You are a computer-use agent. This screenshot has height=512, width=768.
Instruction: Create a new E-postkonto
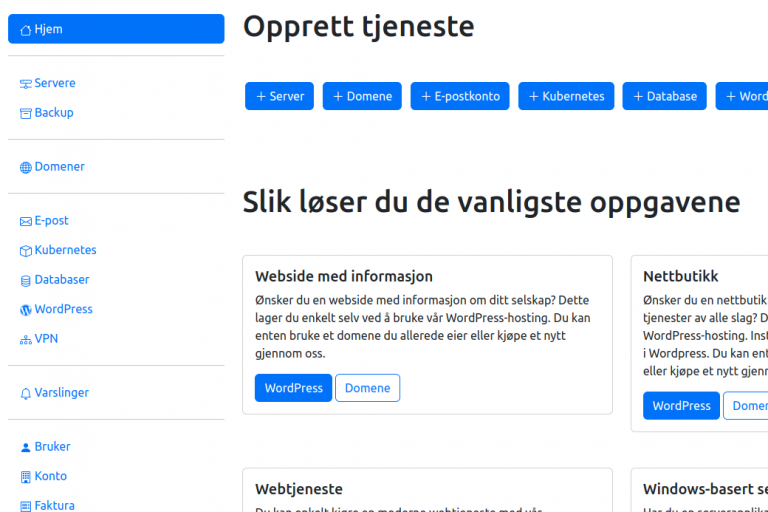pos(460,96)
